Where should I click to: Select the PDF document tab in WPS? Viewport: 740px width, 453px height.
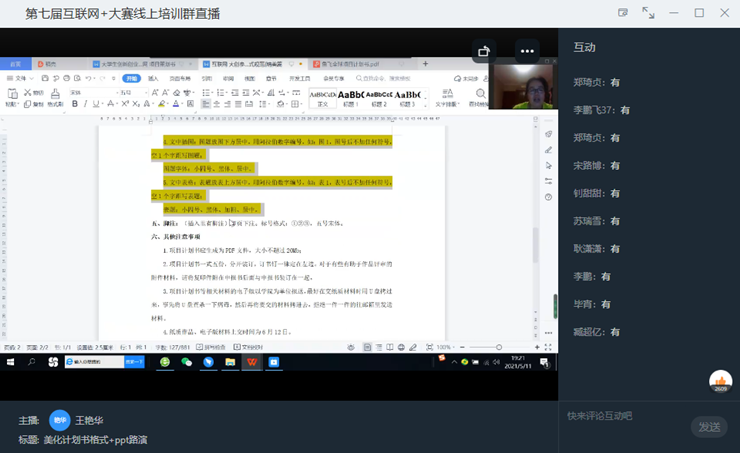[348, 64]
